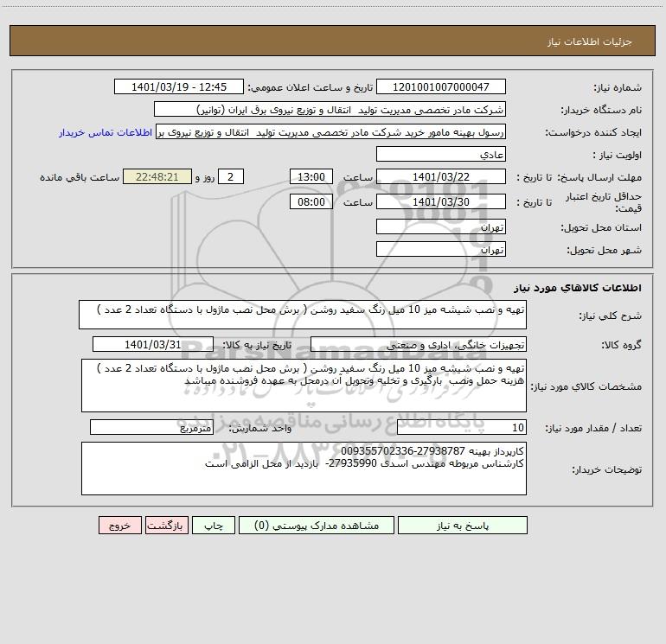Screen dimensions: 666x644
Task: Click the ساعت باقی مانده label
Action: click(80, 177)
